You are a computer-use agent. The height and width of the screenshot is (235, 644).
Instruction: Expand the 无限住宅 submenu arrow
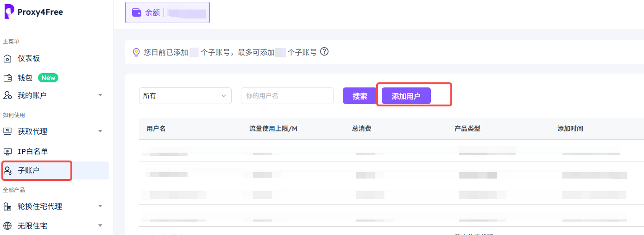tap(100, 226)
